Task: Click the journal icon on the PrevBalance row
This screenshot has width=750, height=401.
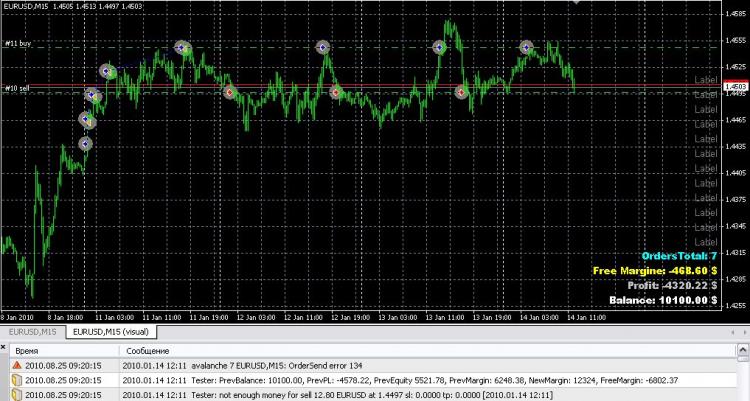Action: [17, 380]
